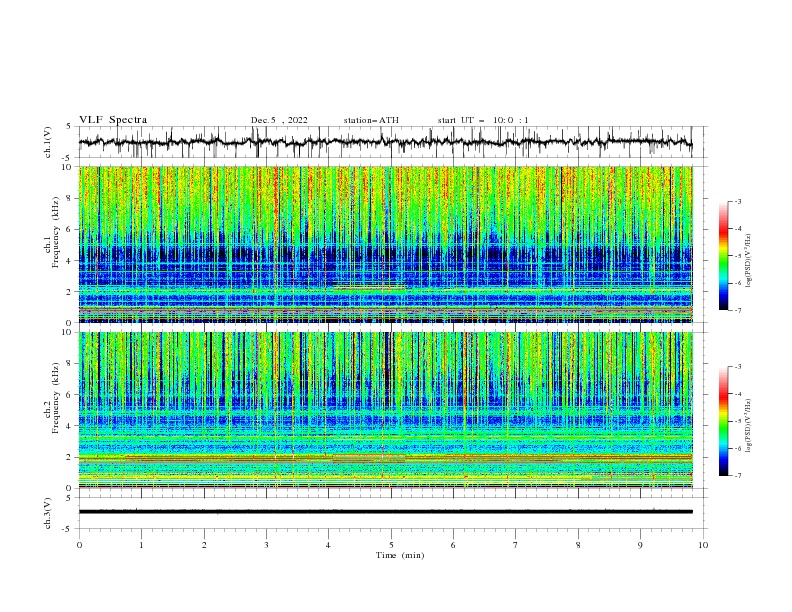Click the 'station=ATH' label
The height and width of the screenshot is (612, 792).
(371, 120)
